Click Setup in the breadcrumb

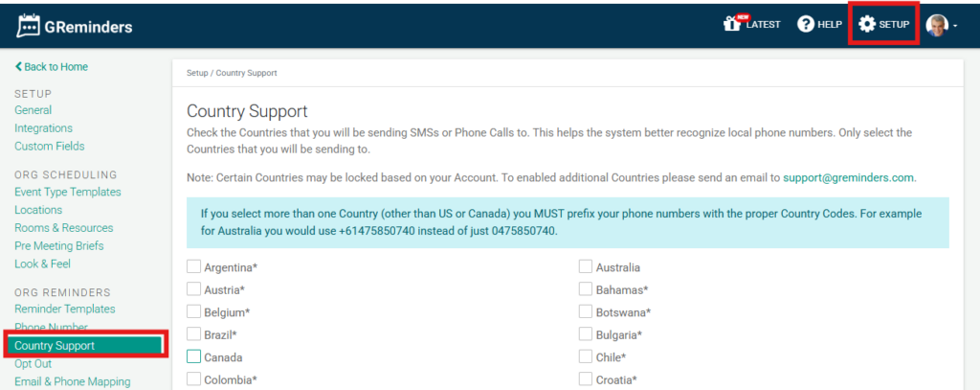(196, 73)
